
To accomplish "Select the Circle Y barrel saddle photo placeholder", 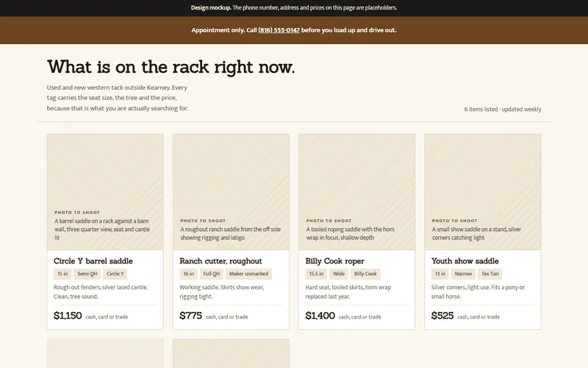I will [105, 192].
